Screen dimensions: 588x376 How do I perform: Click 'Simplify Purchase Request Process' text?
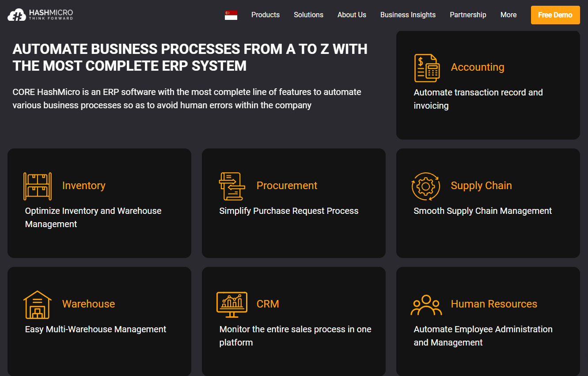tap(289, 211)
